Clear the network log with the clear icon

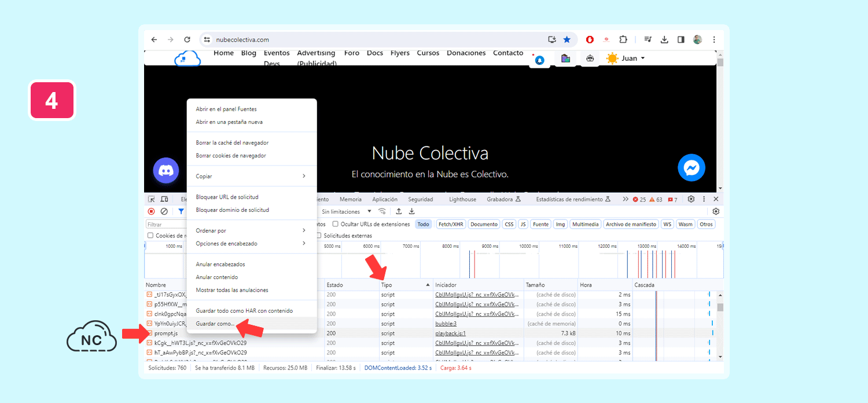[x=164, y=212]
